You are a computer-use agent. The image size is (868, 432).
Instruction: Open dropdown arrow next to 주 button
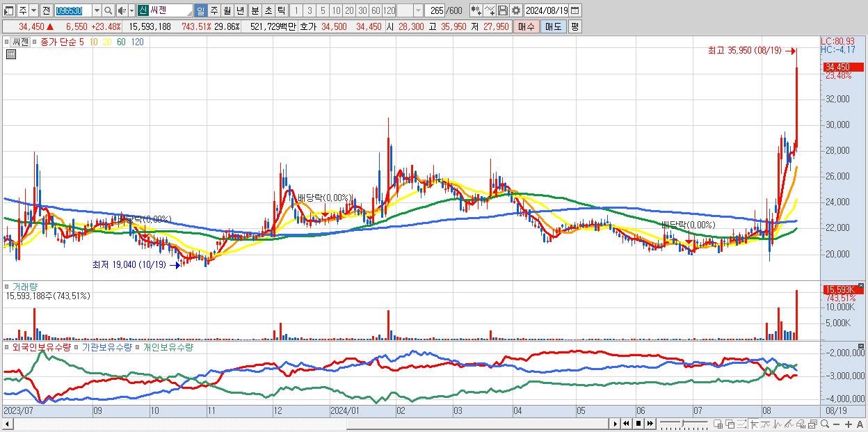(33, 10)
